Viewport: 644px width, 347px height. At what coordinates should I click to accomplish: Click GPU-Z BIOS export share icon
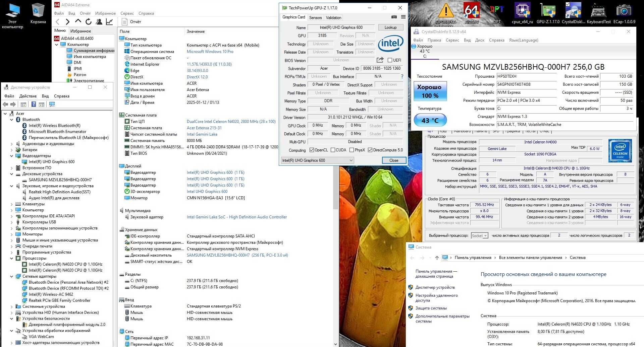tap(380, 60)
